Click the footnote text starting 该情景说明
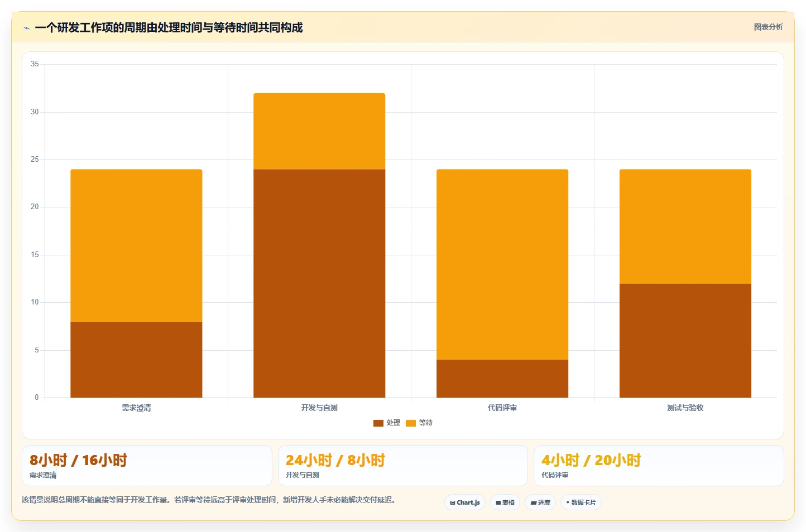The height and width of the screenshot is (532, 806). coord(209,500)
